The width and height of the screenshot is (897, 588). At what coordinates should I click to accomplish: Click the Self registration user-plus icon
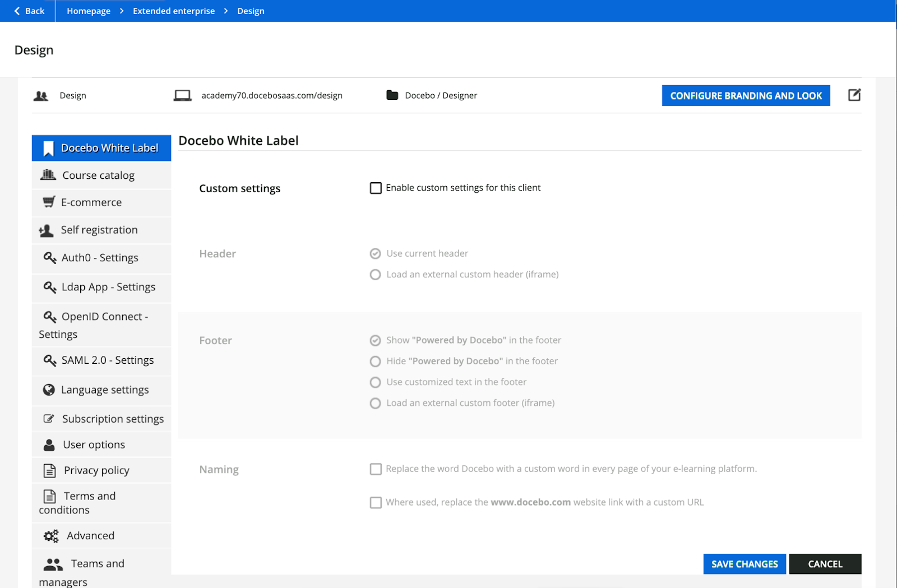[46, 230]
